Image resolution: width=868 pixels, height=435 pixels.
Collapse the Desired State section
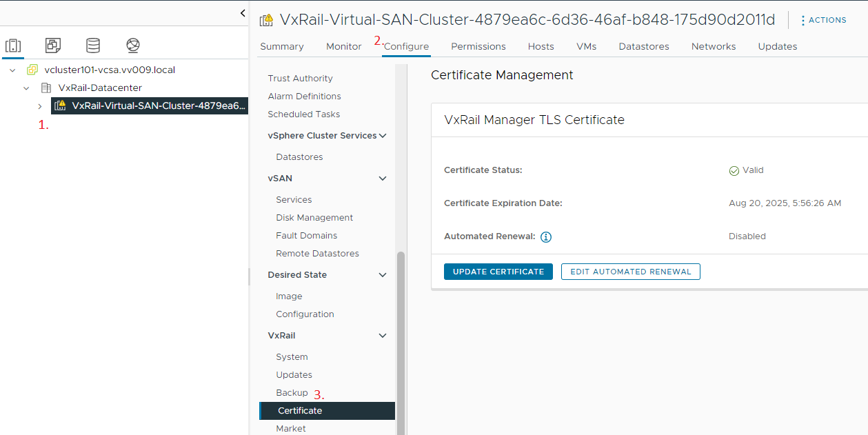(383, 274)
